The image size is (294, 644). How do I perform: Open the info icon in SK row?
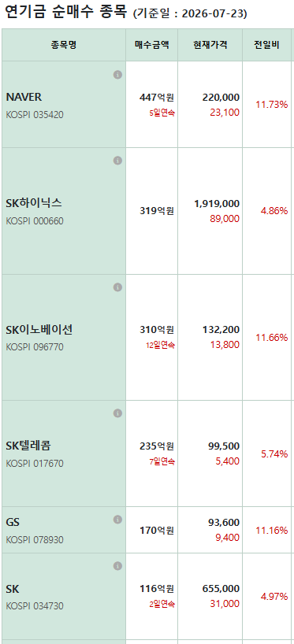117,566
